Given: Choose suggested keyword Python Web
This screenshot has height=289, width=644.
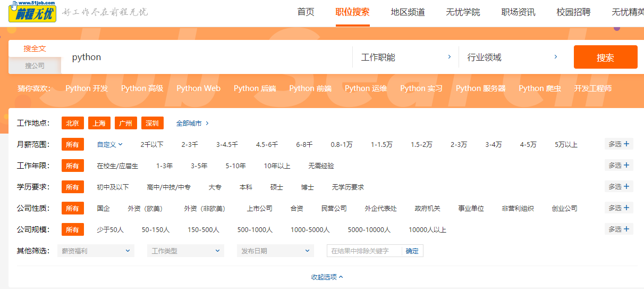Looking at the screenshot, I should tap(199, 88).
